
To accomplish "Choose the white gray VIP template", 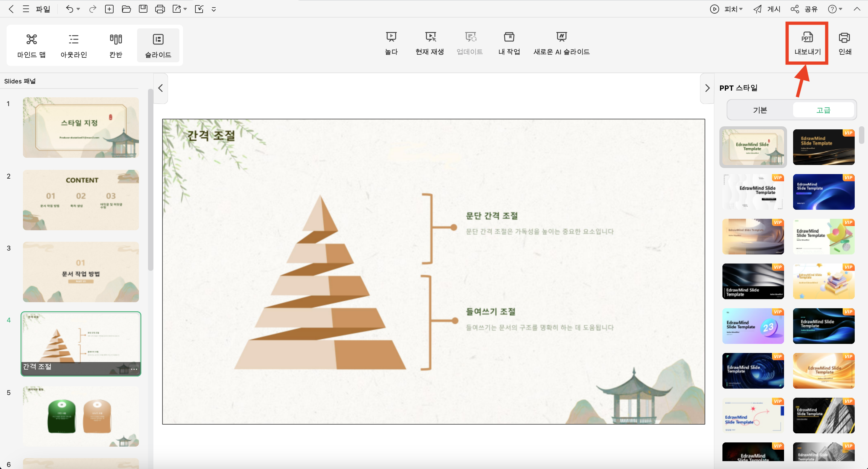I will (753, 192).
